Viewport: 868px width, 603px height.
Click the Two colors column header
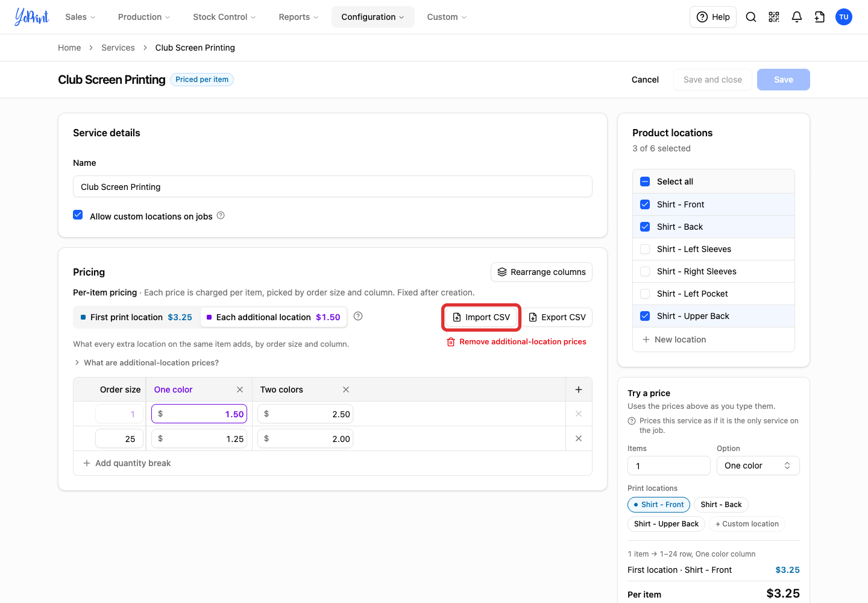[x=281, y=390]
